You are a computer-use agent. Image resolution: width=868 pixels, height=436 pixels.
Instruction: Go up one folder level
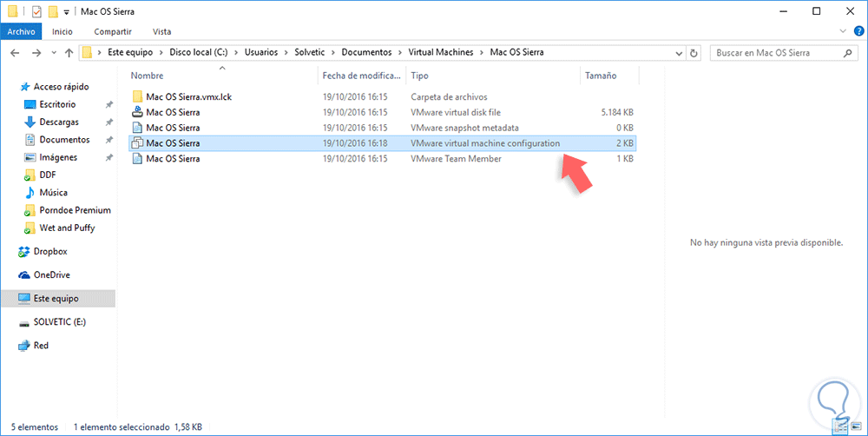[x=69, y=53]
